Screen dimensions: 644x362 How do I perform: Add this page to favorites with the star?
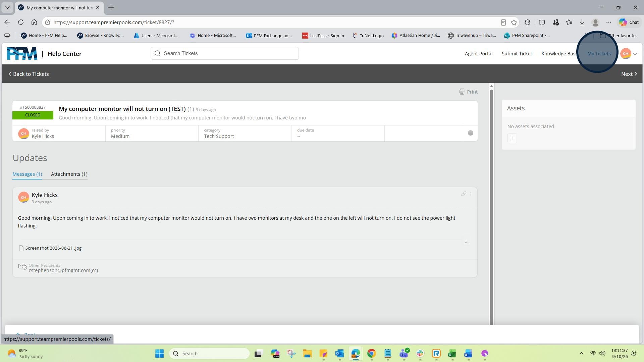514,22
